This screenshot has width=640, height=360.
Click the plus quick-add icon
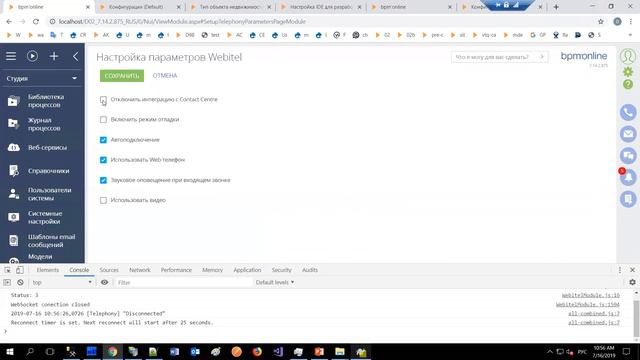54,56
